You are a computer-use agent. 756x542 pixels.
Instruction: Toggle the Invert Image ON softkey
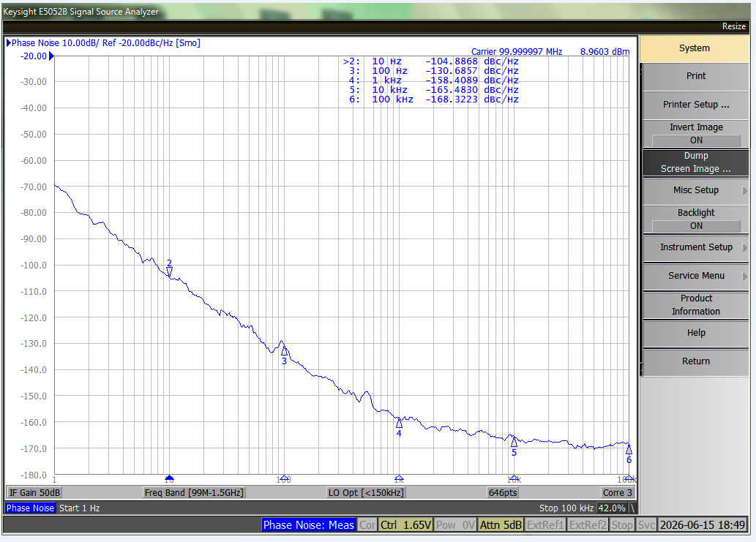point(696,133)
